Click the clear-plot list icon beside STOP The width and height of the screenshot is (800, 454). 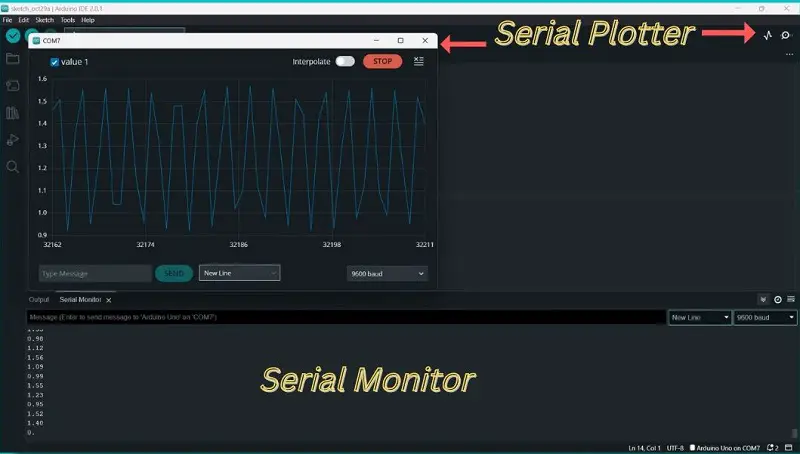tap(418, 61)
